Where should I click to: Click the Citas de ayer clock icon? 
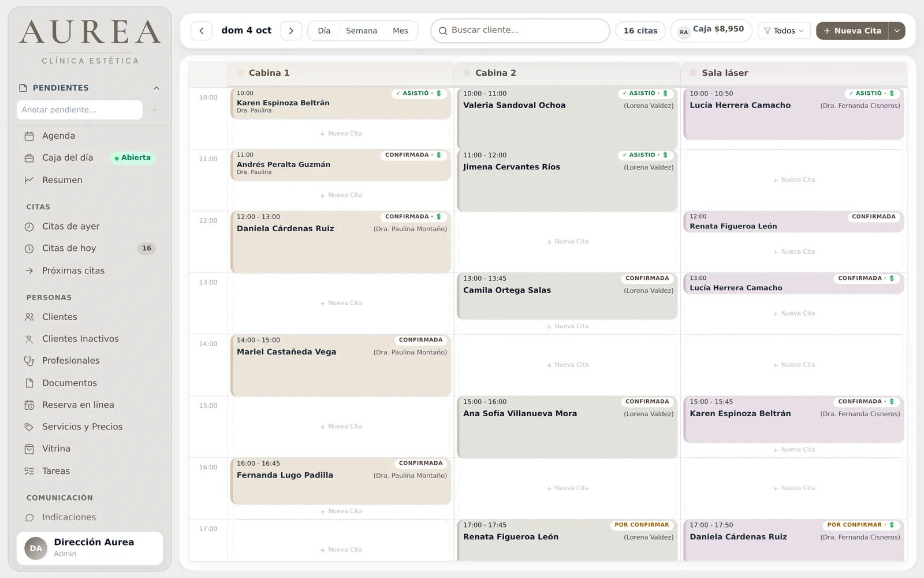click(29, 227)
